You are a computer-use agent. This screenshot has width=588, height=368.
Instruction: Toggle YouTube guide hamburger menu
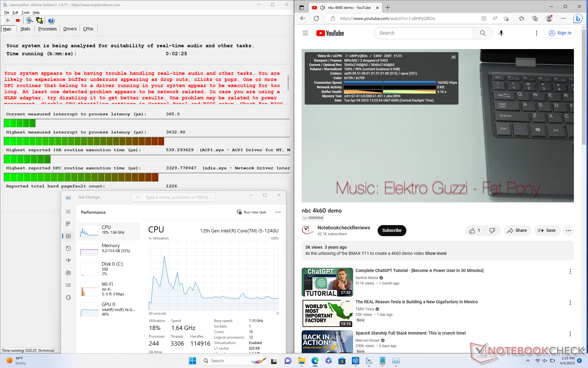[x=305, y=33]
